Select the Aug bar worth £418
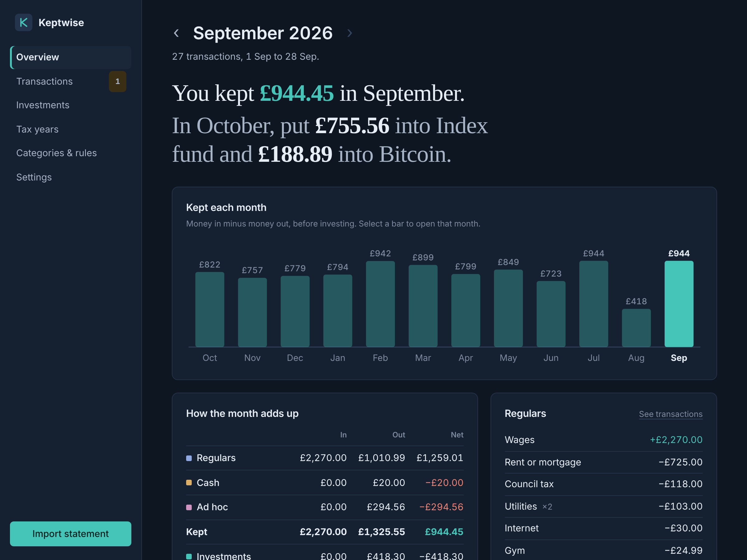Viewport: 747px width, 560px height. tap(636, 328)
